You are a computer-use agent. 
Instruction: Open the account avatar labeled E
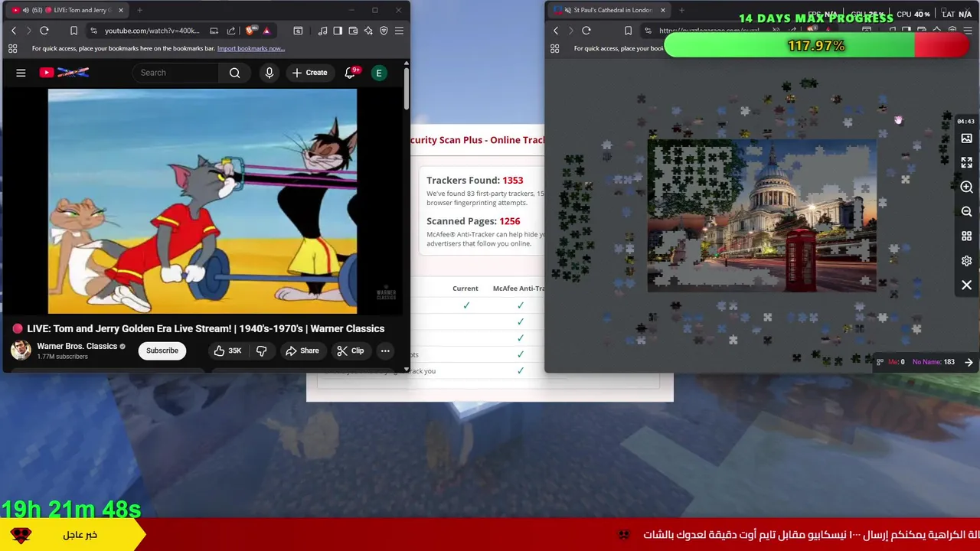[378, 73]
